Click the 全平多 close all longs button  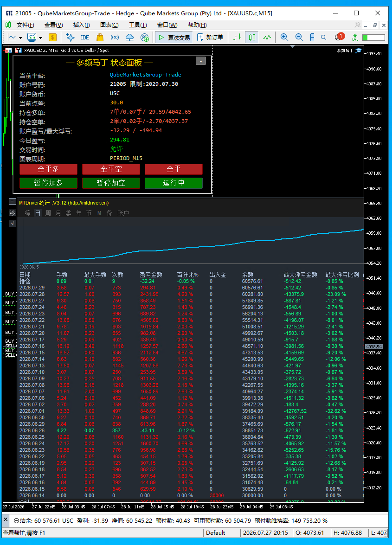point(48,169)
